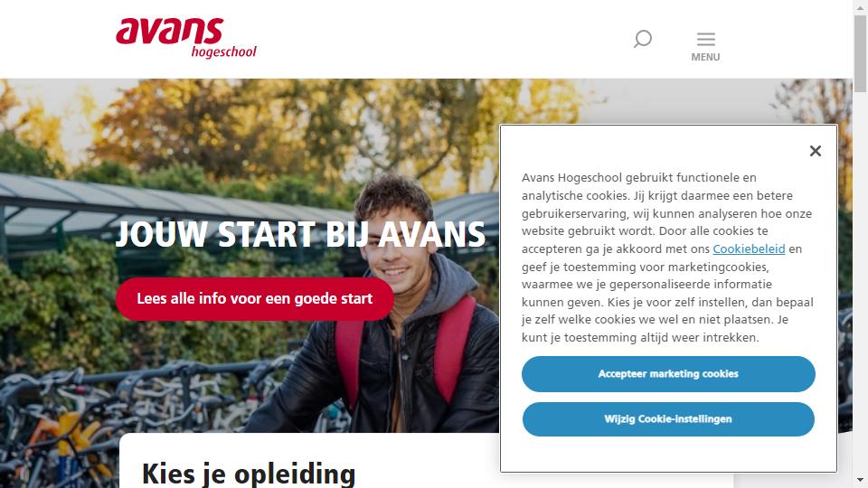Click the vertical scrollbar thumb
The width and height of the screenshot is (868, 488).
click(860, 53)
